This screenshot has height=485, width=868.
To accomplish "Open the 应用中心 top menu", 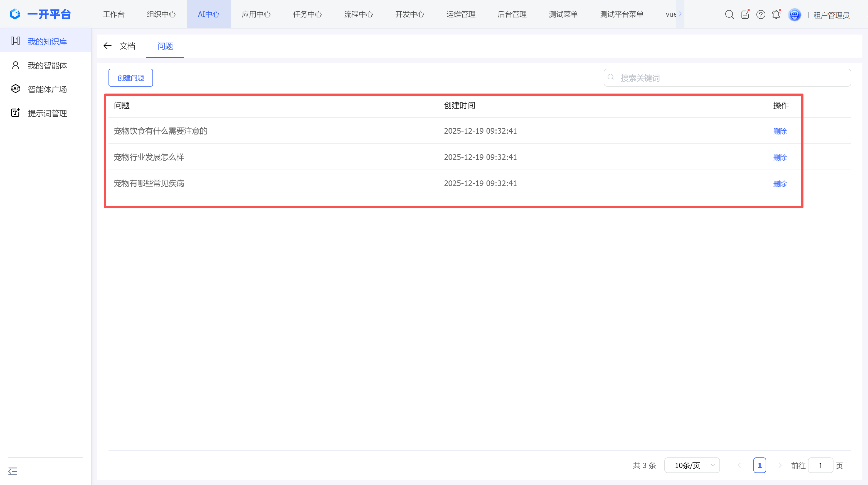I will coord(256,14).
